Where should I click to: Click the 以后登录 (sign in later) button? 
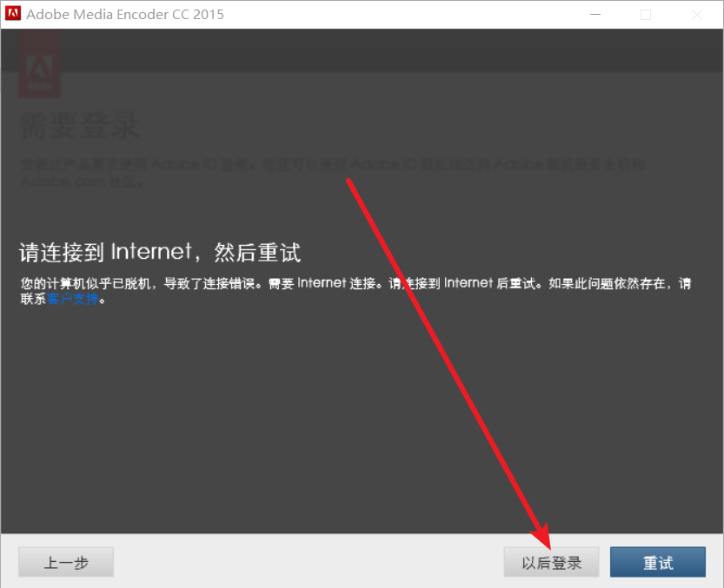tap(551, 562)
